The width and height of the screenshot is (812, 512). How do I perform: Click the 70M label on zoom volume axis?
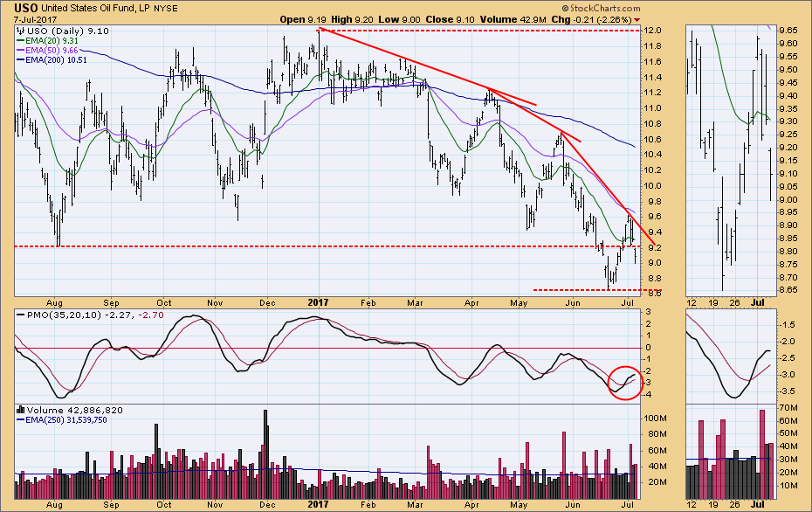pyautogui.click(x=788, y=408)
